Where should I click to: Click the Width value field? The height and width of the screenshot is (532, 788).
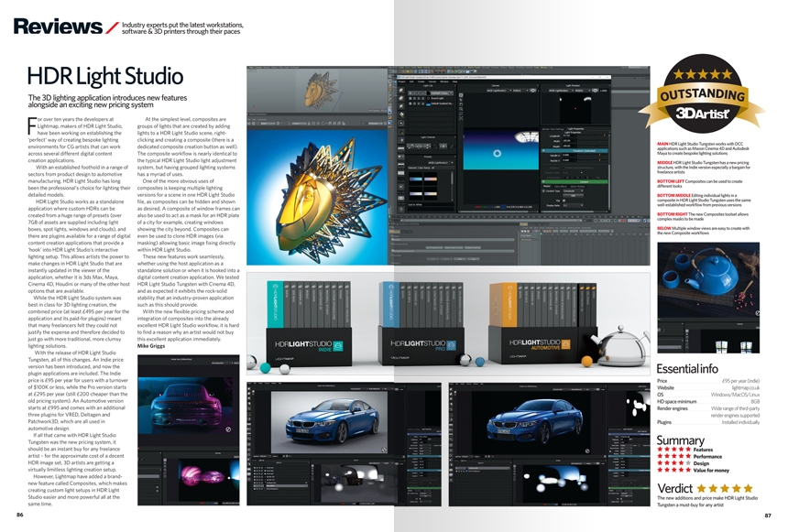click(569, 141)
